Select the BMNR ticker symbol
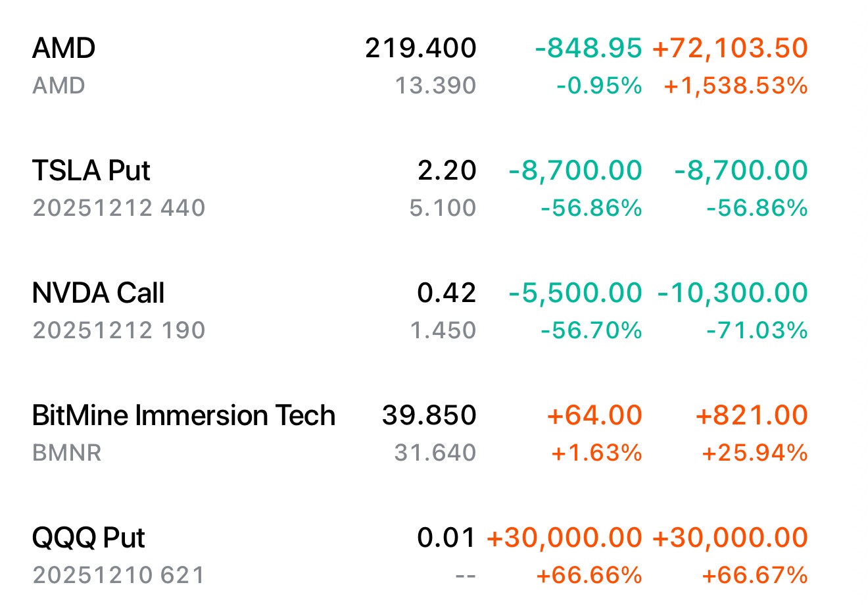 coord(66,453)
